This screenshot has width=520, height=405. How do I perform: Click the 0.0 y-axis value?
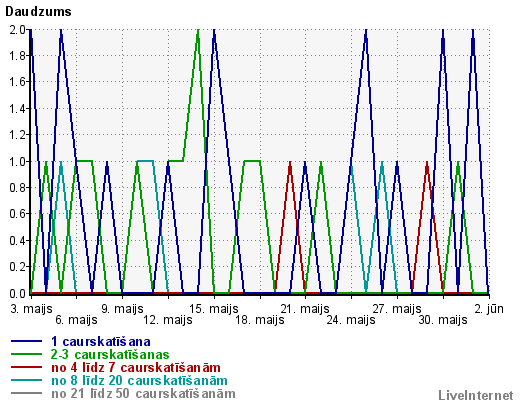18,293
